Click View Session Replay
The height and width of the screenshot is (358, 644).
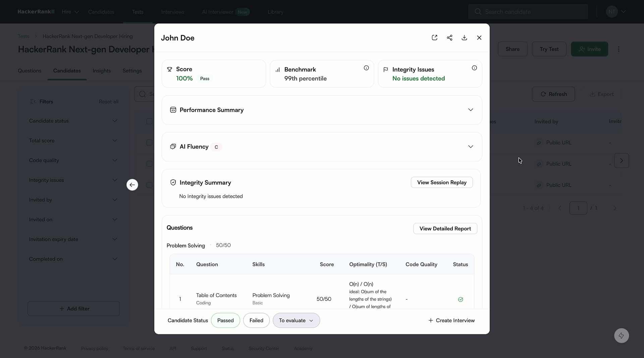pyautogui.click(x=441, y=182)
